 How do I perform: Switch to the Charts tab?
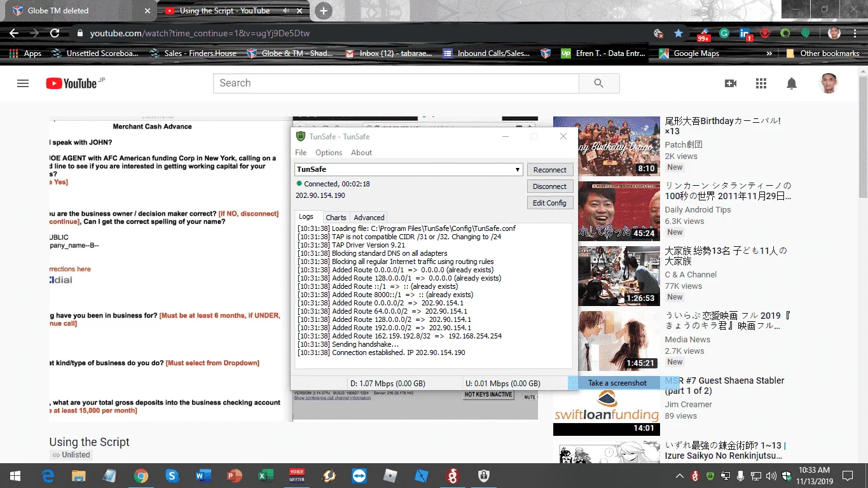336,218
